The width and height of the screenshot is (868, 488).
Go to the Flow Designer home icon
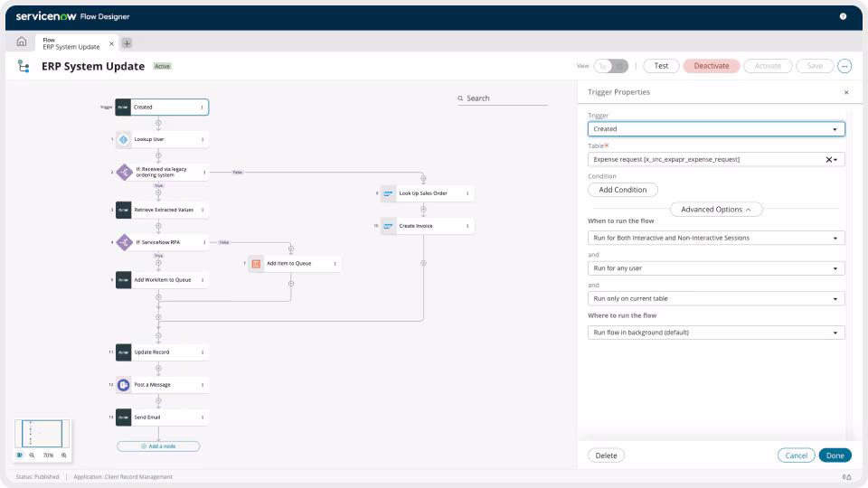click(x=22, y=42)
